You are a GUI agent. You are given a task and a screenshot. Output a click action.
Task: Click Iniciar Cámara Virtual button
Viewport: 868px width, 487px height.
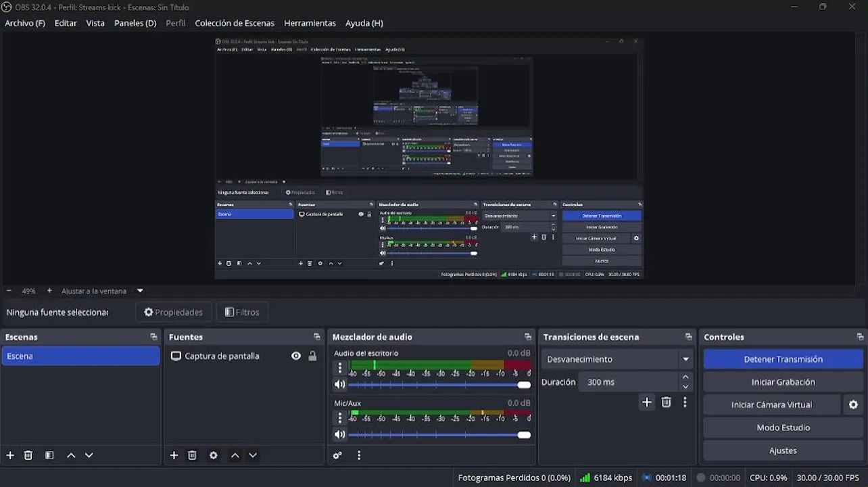coord(772,404)
